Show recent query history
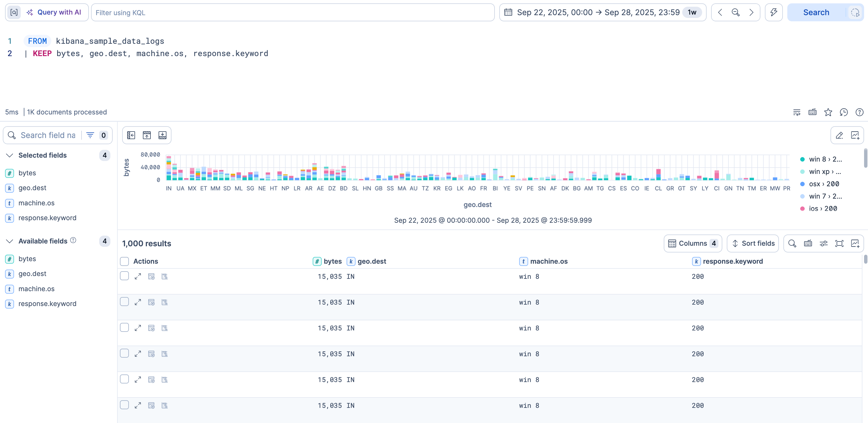868x423 pixels. 843,112
